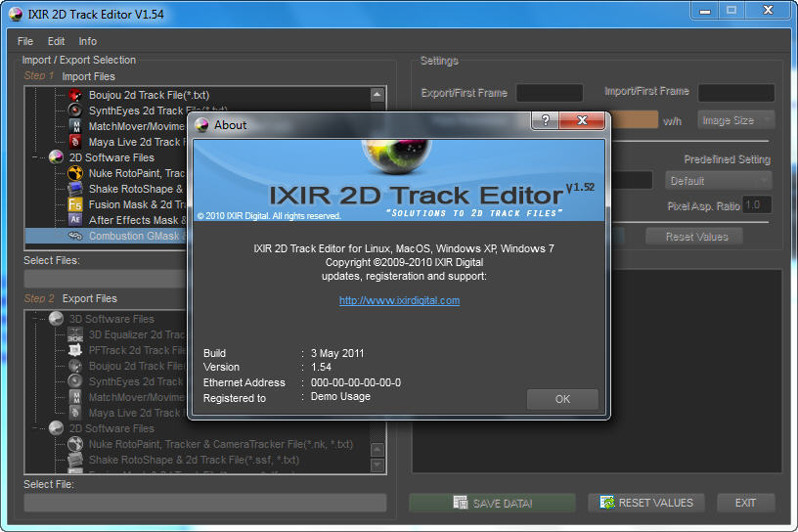Open the Image Size dropdown
Image resolution: width=798 pixels, height=532 pixels.
(x=736, y=120)
